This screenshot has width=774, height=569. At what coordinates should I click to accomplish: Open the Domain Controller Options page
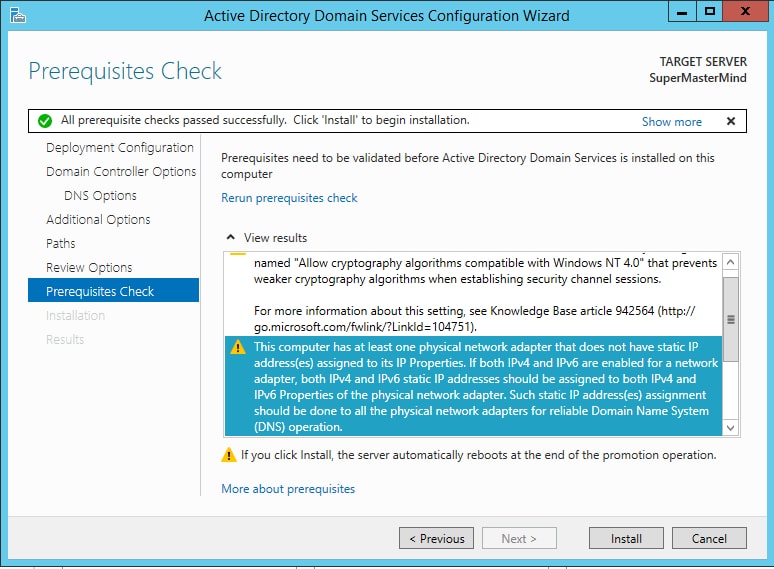[120, 171]
